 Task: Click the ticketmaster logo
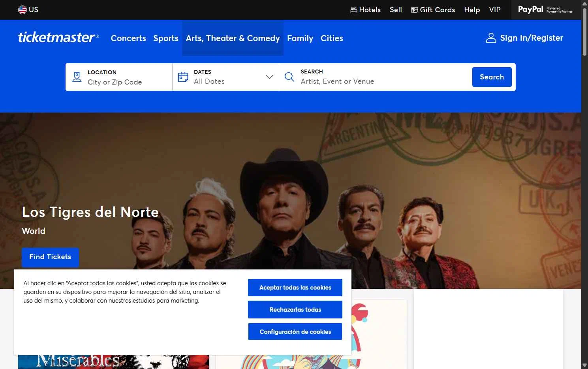click(x=58, y=37)
